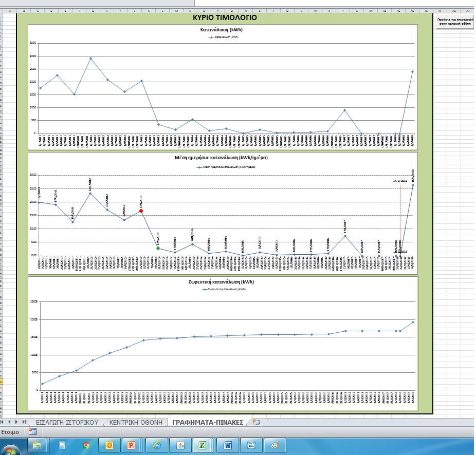Click the Κατανάλωση (kWh) chart legend entry
The image size is (476, 455).
[x=223, y=37]
